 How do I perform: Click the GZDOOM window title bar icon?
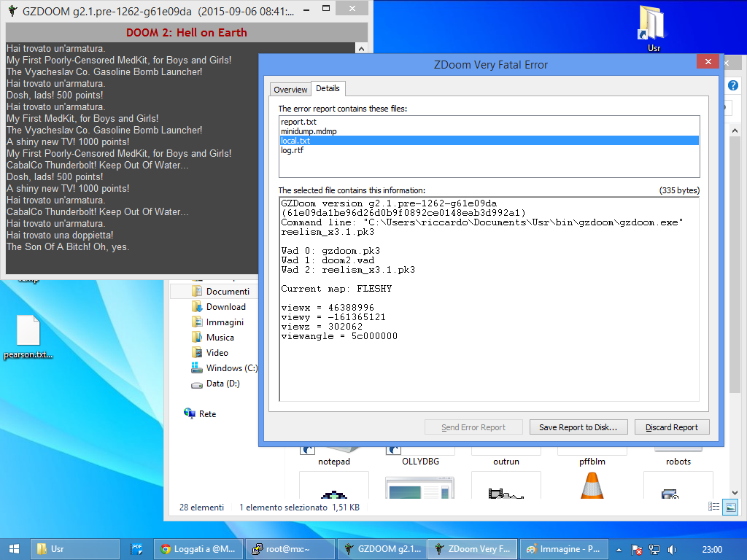(13, 10)
